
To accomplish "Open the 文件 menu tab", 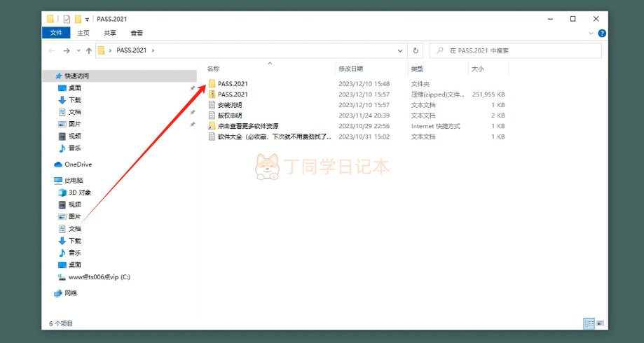I will [x=55, y=33].
